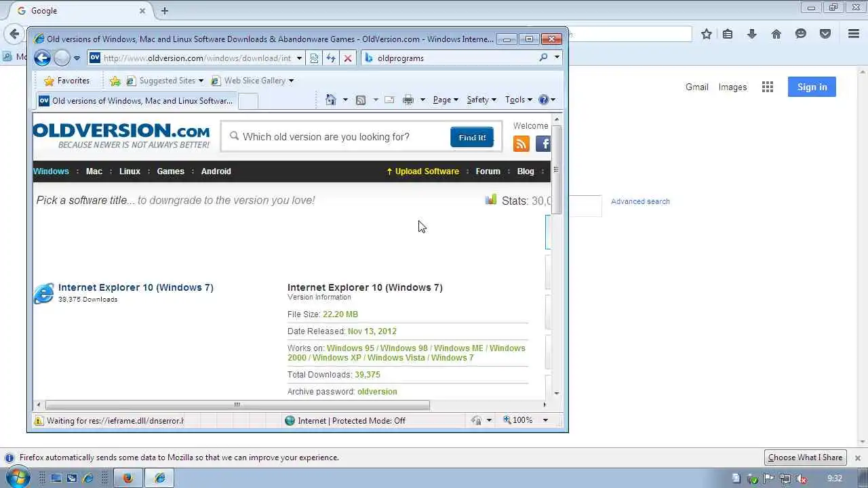
Task: Open the Page menu
Action: pos(446,100)
